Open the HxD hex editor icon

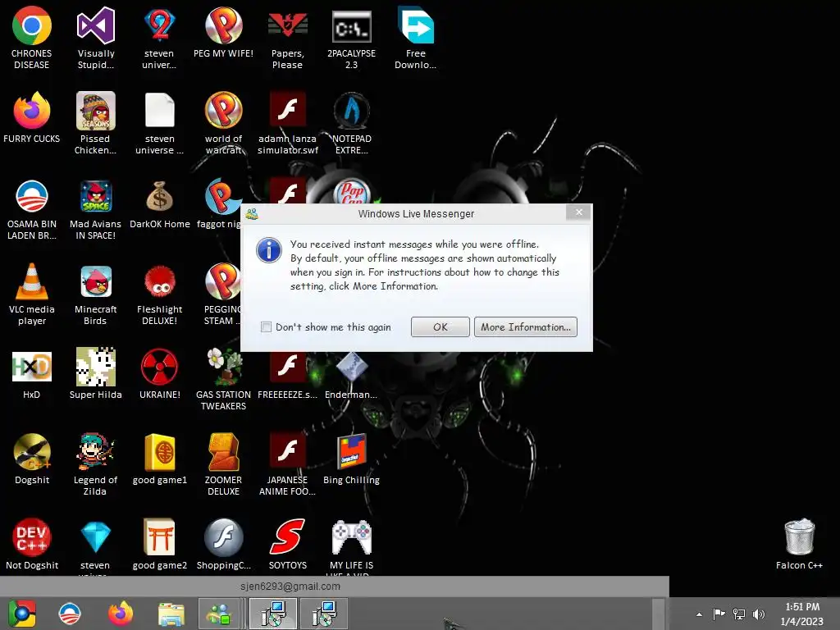click(32, 374)
